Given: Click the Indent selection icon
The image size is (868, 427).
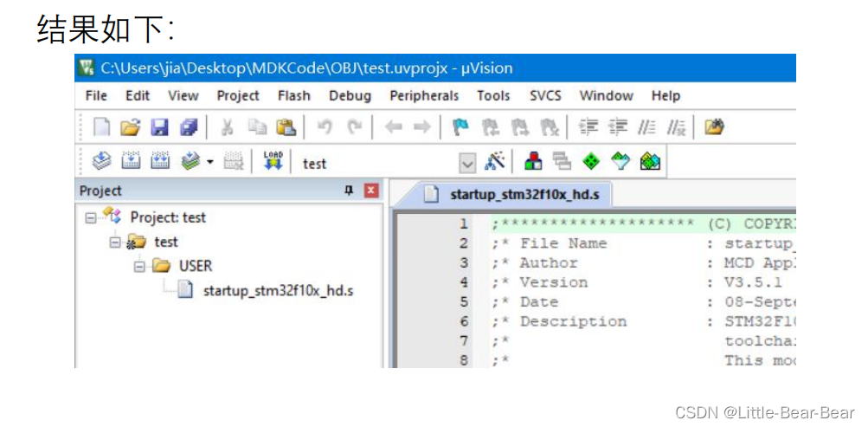Looking at the screenshot, I should [x=588, y=128].
